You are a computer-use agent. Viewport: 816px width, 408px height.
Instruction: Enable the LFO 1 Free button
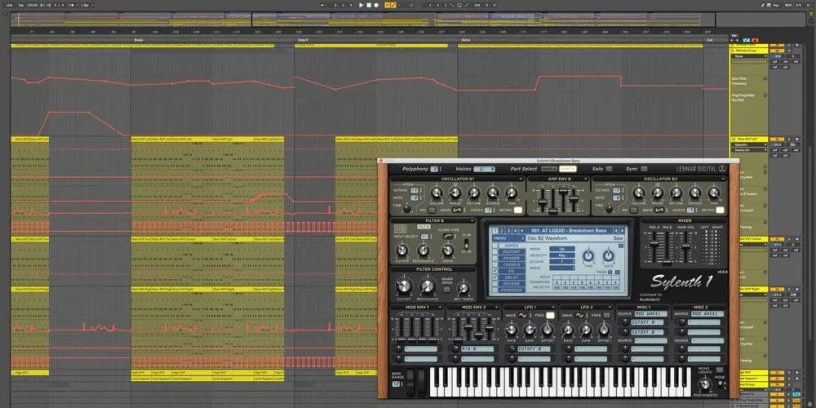[550, 315]
